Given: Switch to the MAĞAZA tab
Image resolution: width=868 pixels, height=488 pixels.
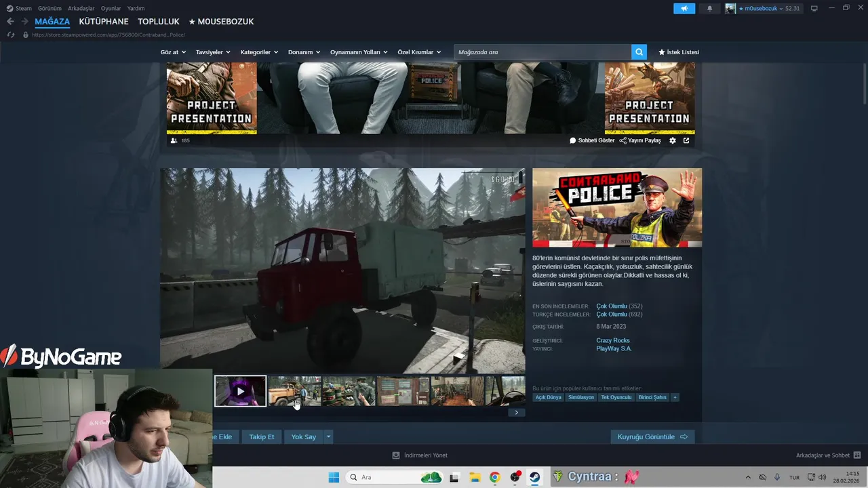Looking at the screenshot, I should (52, 22).
